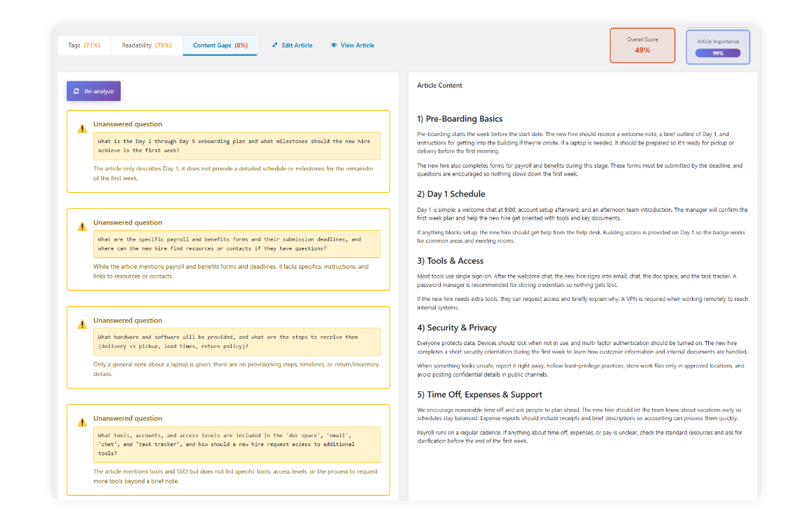Click the Security & Privacy section heading
This screenshot has height=524, width=812.
pyautogui.click(x=456, y=328)
